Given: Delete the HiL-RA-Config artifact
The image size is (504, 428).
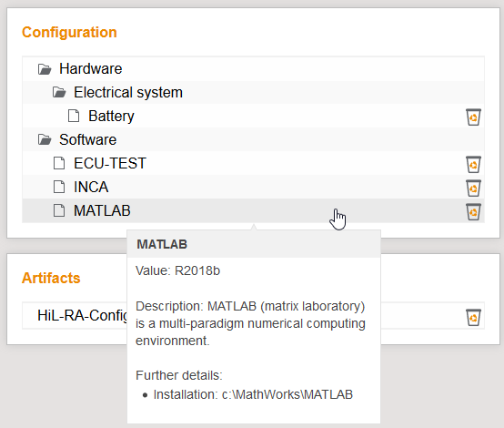Looking at the screenshot, I should pyautogui.click(x=473, y=317).
